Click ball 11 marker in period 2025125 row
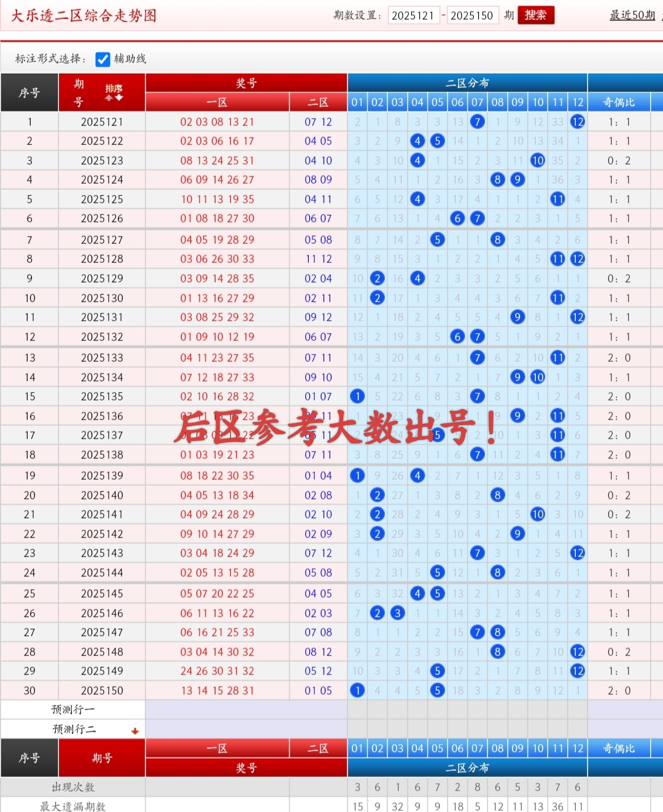 tap(557, 199)
